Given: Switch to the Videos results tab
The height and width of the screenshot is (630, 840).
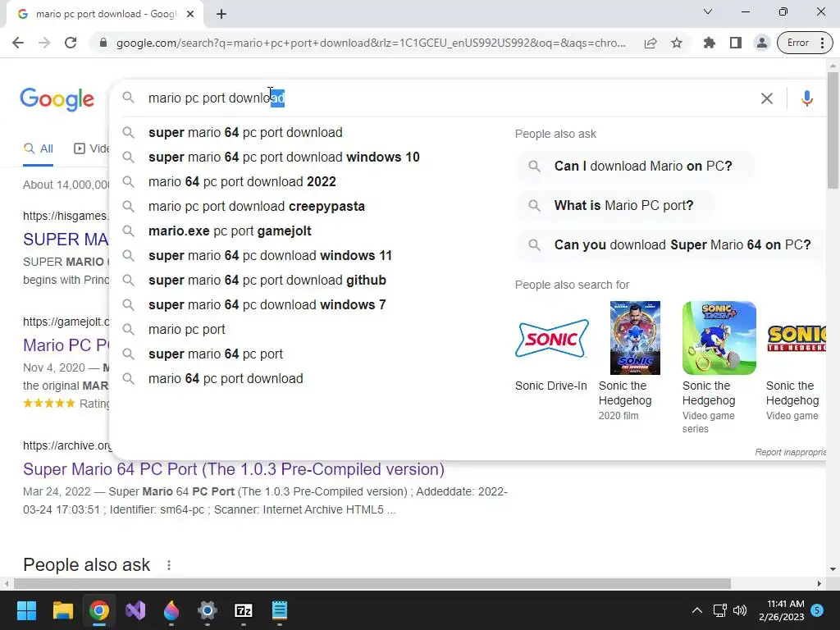Looking at the screenshot, I should click(92, 149).
